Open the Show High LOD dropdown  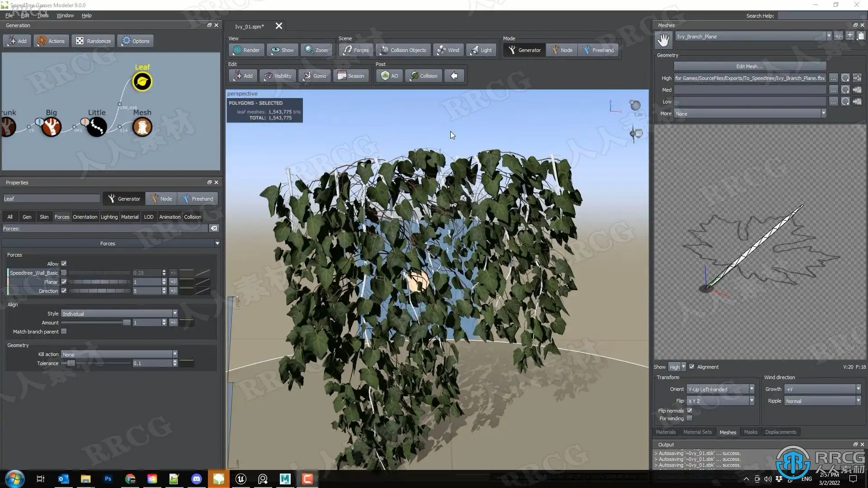tap(677, 367)
